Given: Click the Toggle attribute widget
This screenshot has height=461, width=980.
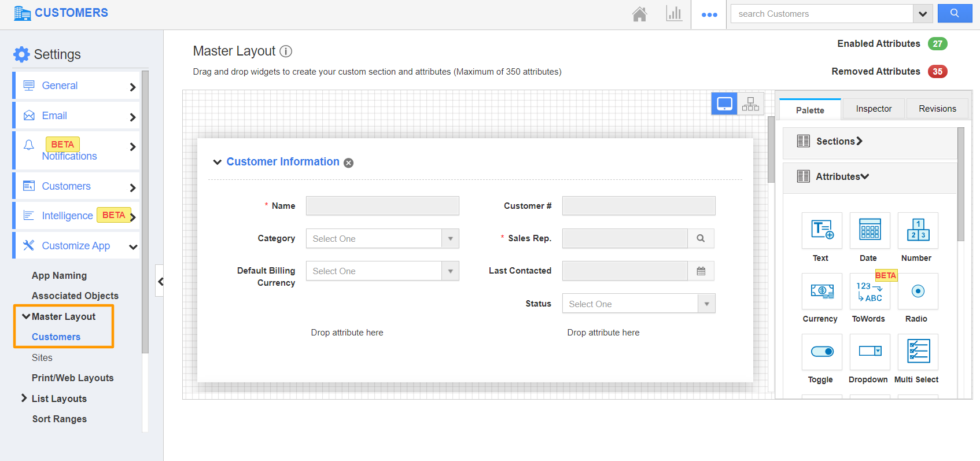Looking at the screenshot, I should pos(821,352).
